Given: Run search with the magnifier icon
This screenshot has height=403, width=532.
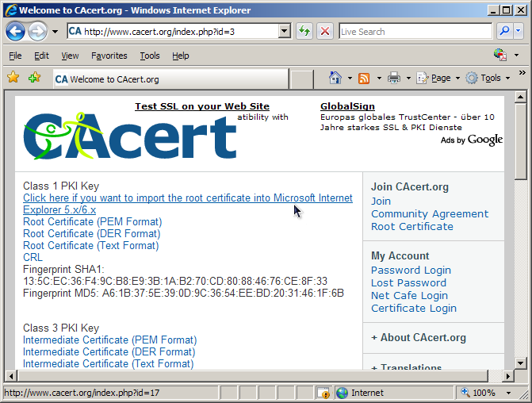Looking at the screenshot, I should click(x=505, y=32).
